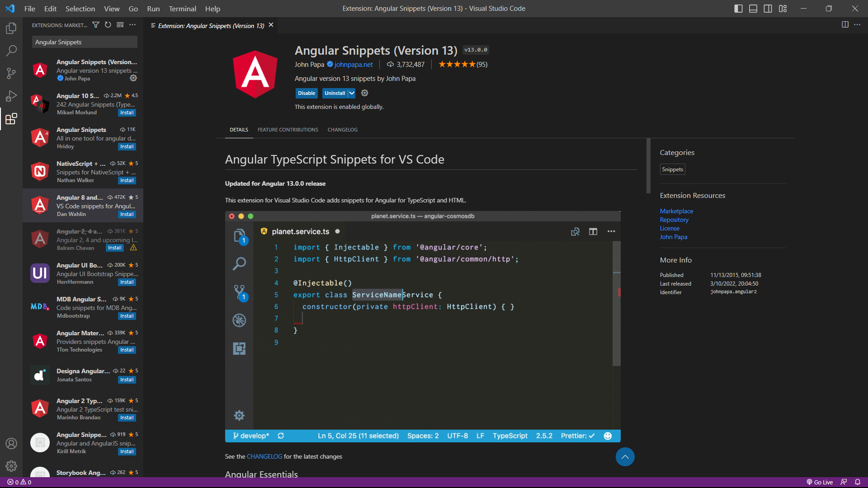
Task: Open the johnpapa.net publisher link
Action: click(x=354, y=65)
